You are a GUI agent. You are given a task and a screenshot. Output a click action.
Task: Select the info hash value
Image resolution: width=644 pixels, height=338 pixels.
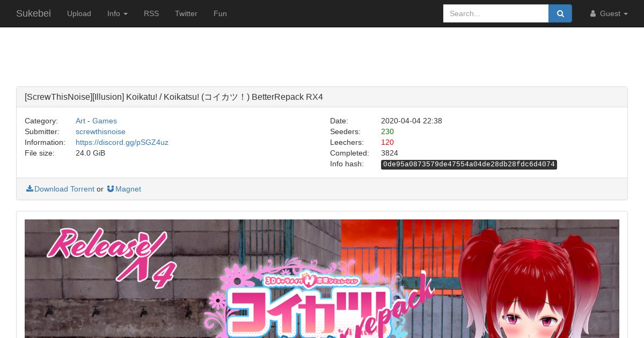pos(469,164)
